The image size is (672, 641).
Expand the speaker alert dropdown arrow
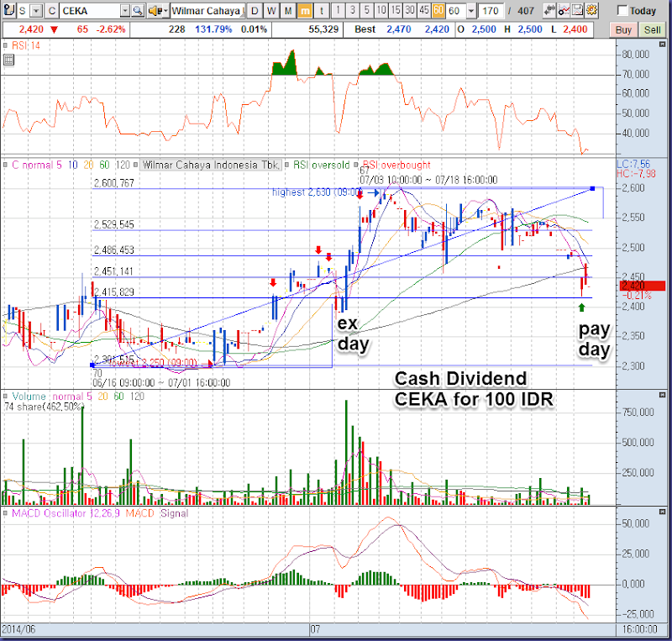pos(165,10)
